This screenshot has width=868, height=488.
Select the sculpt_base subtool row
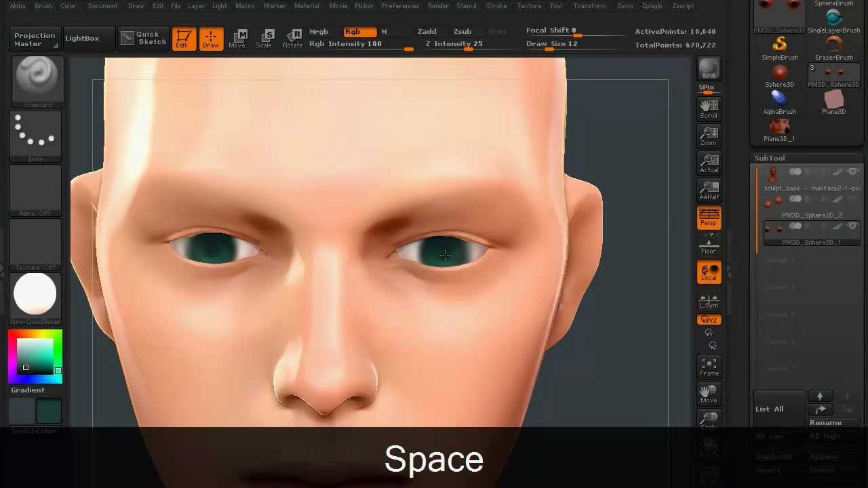(812, 180)
